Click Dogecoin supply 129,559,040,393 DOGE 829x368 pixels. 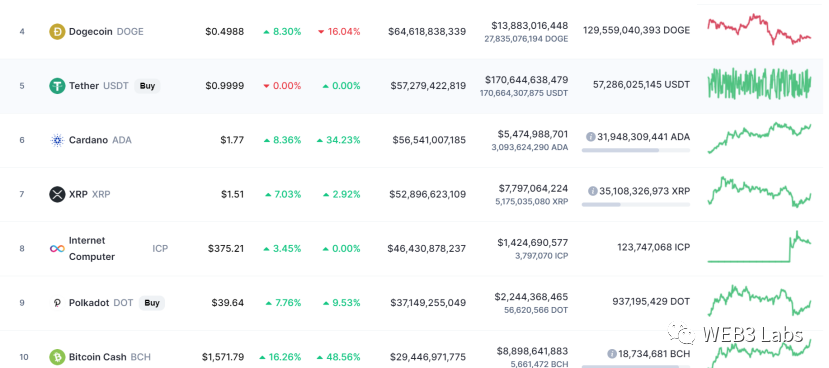[x=637, y=30]
